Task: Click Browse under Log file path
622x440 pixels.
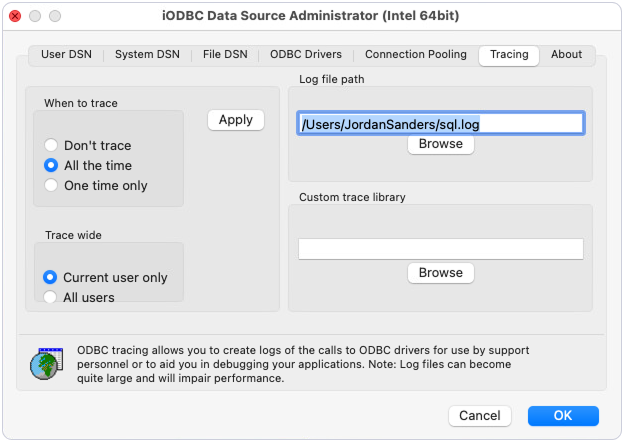Action: pos(441,144)
